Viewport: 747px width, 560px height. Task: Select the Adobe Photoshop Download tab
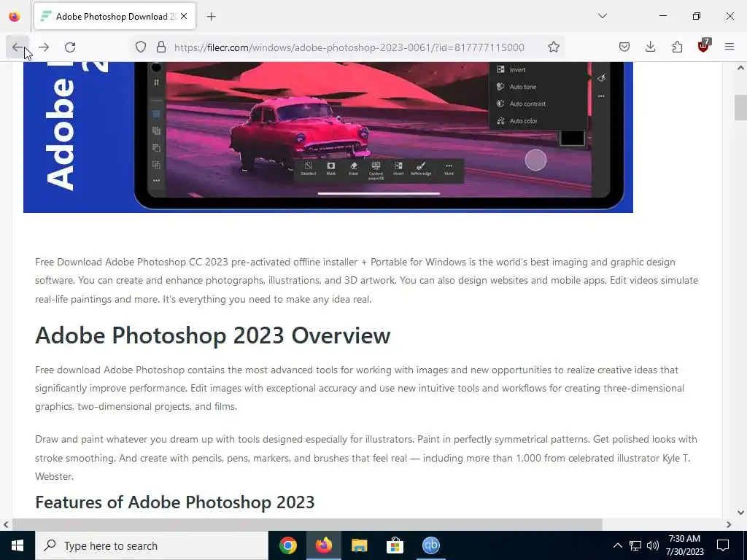tap(115, 16)
